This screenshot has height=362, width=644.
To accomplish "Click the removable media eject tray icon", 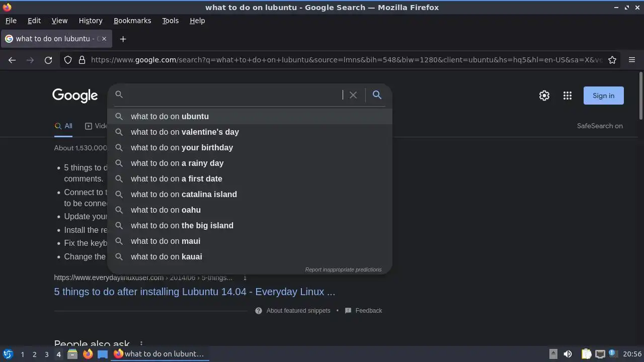I will 553,354.
